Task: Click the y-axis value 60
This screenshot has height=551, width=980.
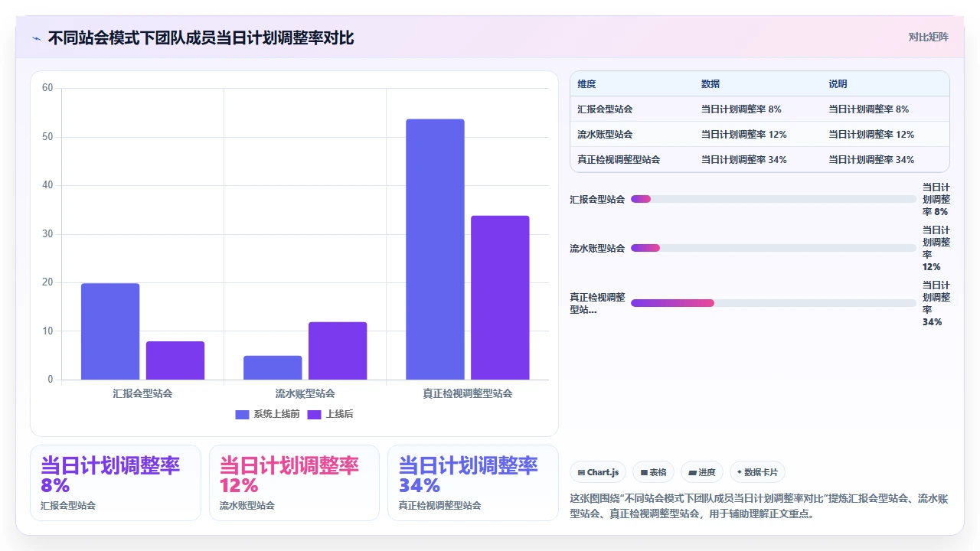Action: point(47,88)
